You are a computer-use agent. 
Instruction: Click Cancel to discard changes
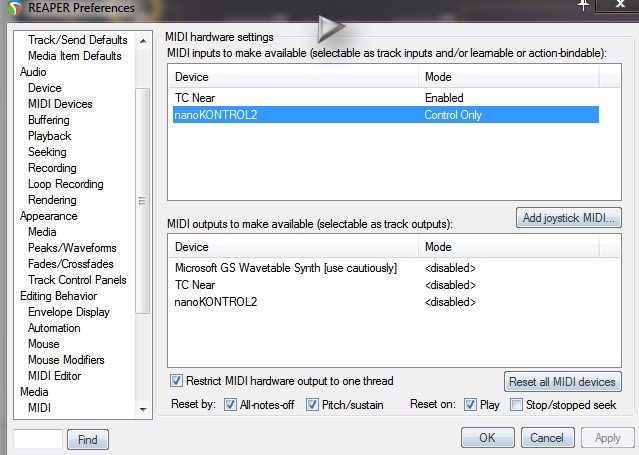click(x=547, y=438)
